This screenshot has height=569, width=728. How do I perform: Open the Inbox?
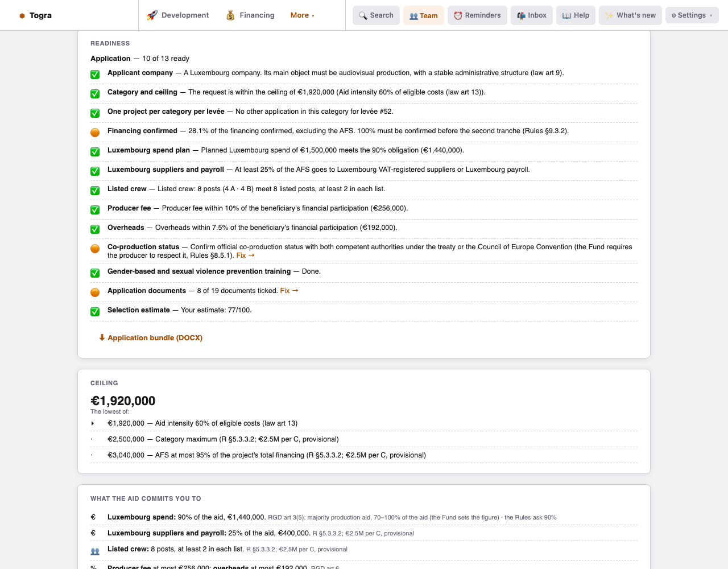coord(532,15)
